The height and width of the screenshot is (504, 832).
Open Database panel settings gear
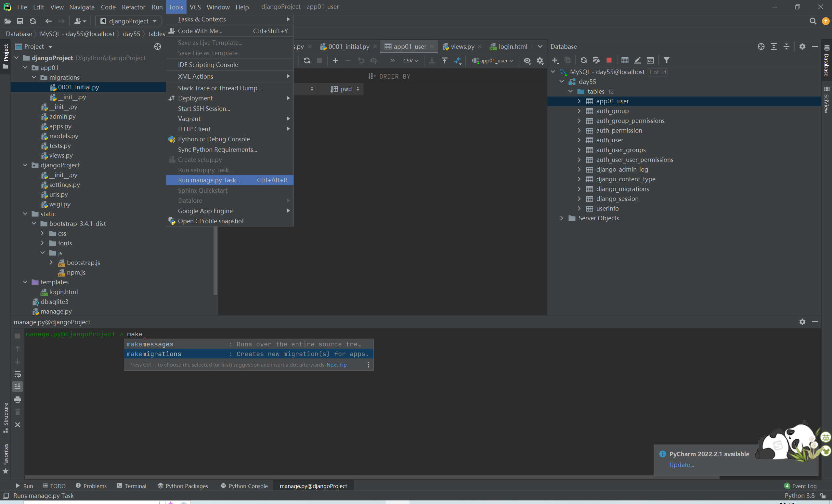(802, 46)
